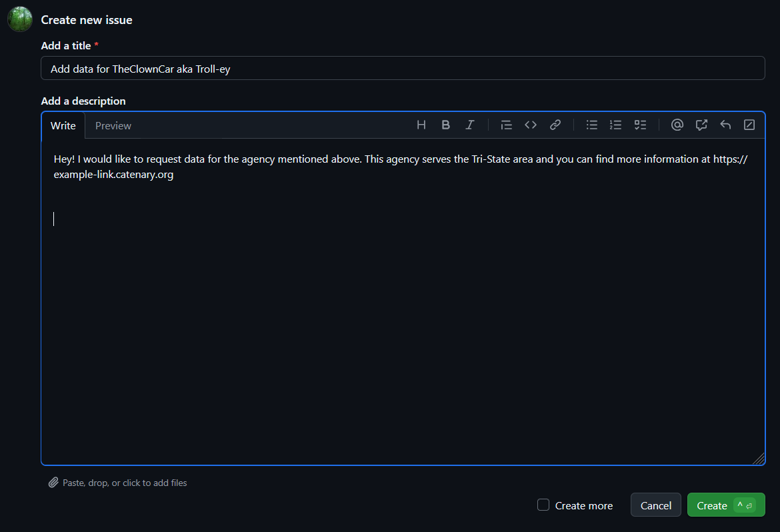Insert a saved reply
Viewport: 780px width, 532px height.
click(x=725, y=125)
